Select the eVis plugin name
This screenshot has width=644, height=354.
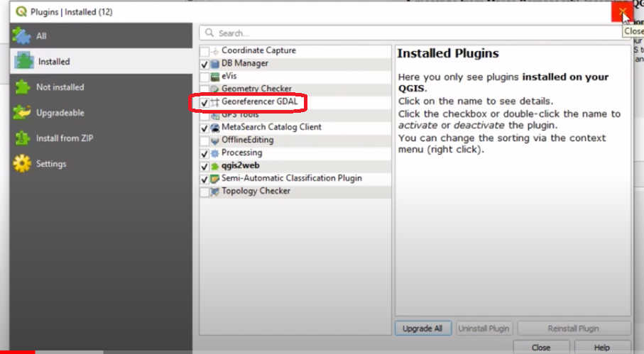[229, 76]
